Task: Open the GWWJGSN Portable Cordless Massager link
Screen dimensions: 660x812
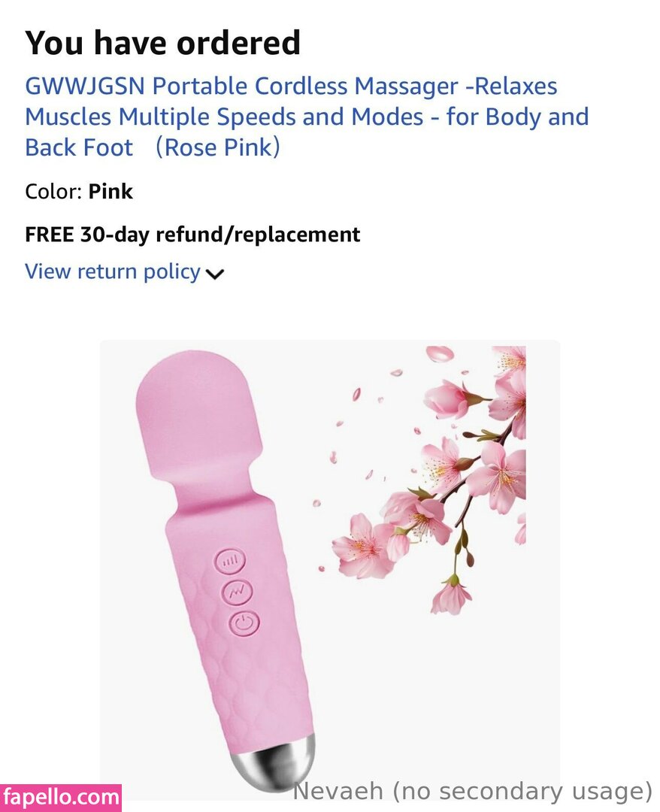Action: (307, 117)
